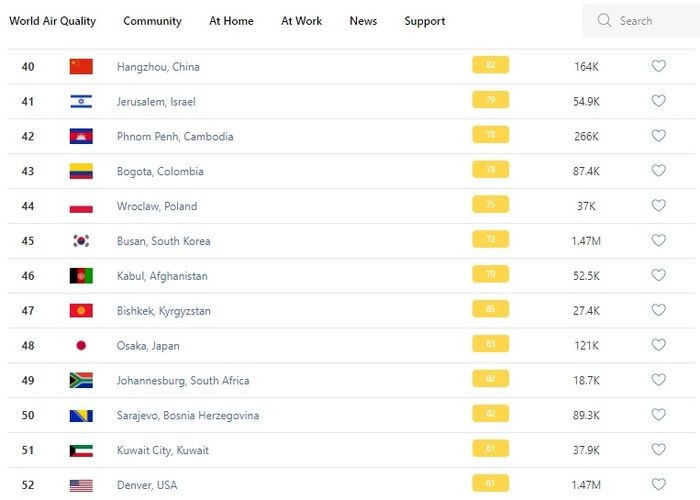This screenshot has width=700, height=500.
Task: Click the South Africa flag icon
Action: 81,381
